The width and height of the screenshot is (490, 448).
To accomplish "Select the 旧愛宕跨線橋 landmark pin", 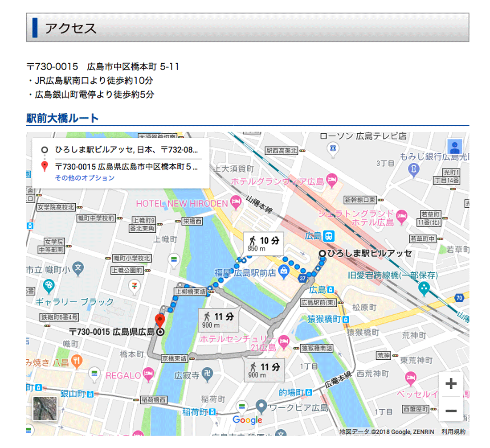I will (424, 289).
